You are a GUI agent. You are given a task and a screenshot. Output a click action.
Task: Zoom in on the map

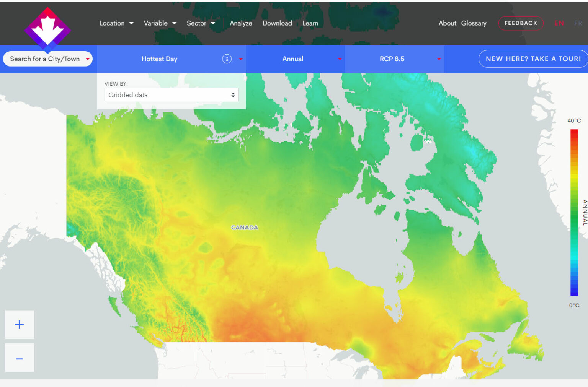coord(19,324)
